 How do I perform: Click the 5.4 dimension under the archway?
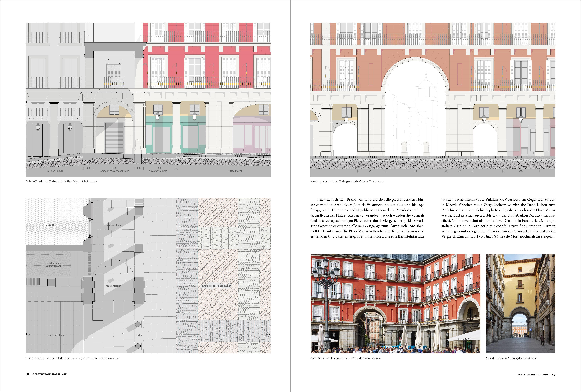tap(415, 171)
